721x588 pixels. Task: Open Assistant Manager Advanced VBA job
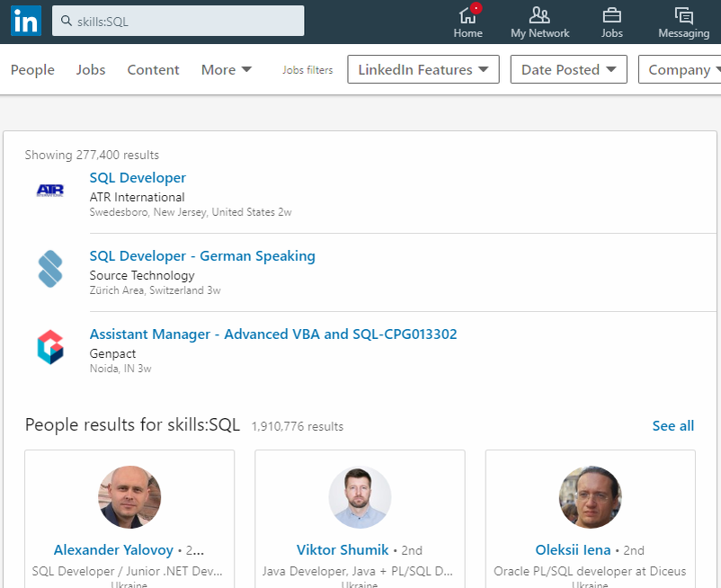tap(273, 334)
